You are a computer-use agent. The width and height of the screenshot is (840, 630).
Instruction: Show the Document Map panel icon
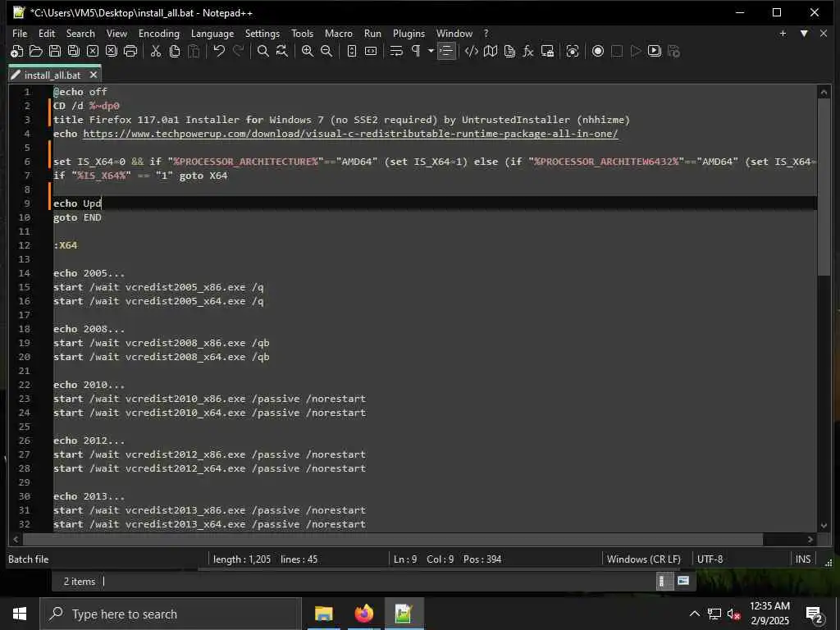491,52
